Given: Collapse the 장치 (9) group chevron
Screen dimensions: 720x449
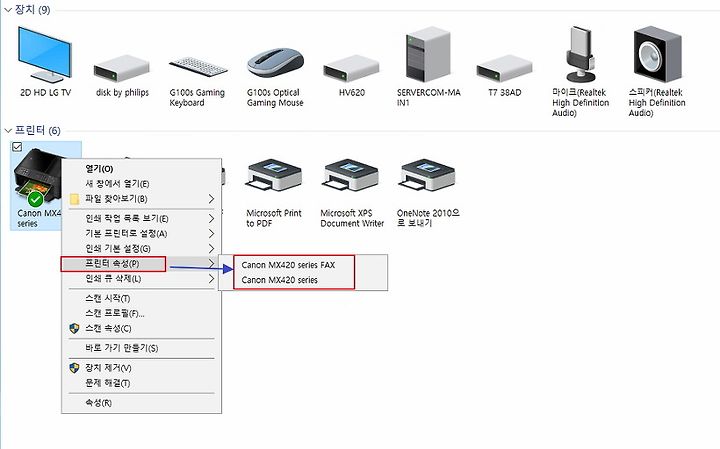Looking at the screenshot, I should (x=7, y=10).
